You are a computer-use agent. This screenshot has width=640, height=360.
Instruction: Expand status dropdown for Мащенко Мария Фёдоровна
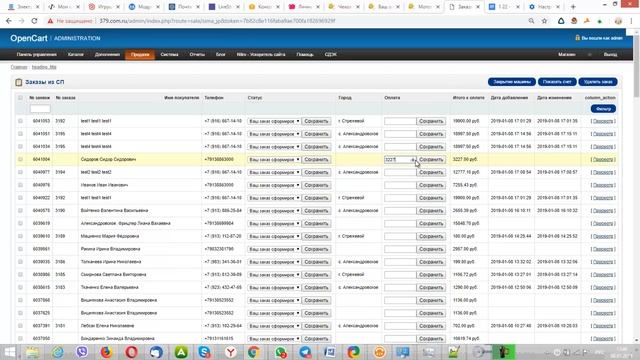tap(274, 236)
